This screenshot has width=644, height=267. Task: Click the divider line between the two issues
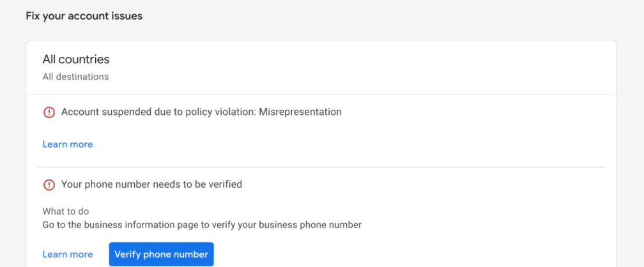tap(321, 167)
